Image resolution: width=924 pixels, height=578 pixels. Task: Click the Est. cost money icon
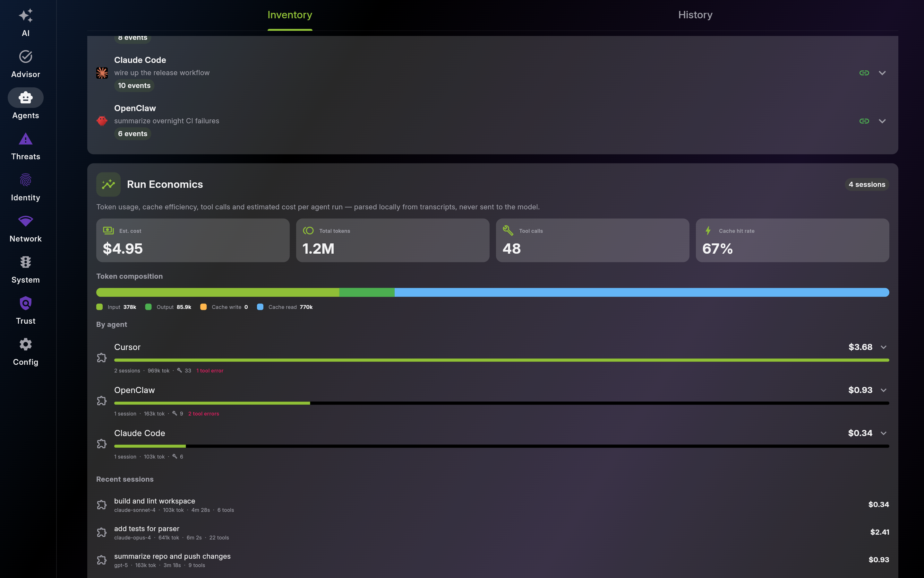click(108, 231)
